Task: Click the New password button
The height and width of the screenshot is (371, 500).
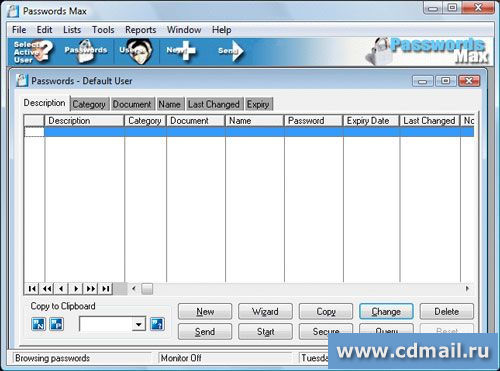Action: coord(205,311)
